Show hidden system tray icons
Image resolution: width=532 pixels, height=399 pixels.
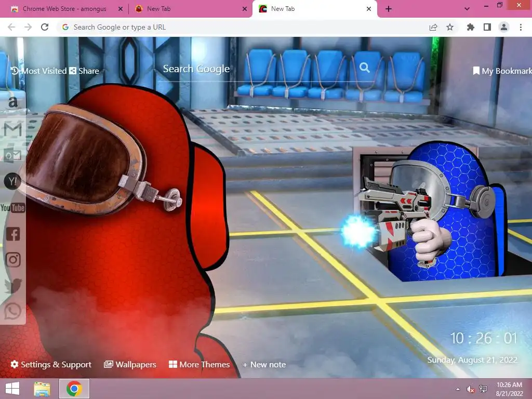[x=458, y=389]
